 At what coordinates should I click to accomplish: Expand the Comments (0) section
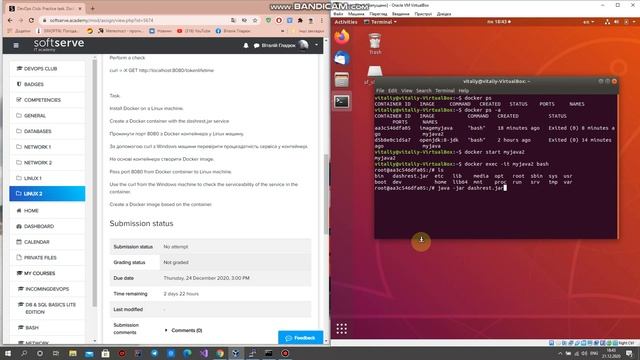(x=183, y=330)
